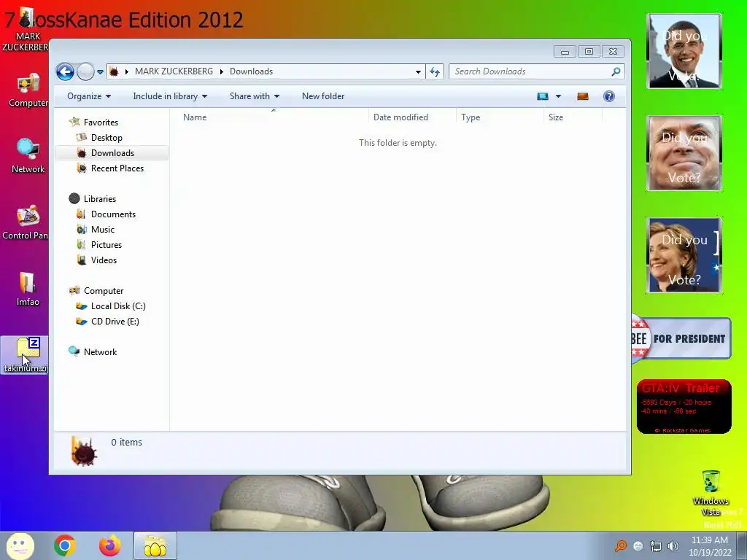Image resolution: width=747 pixels, height=560 pixels.
Task: Refresh the Downloads folder view
Action: [435, 72]
